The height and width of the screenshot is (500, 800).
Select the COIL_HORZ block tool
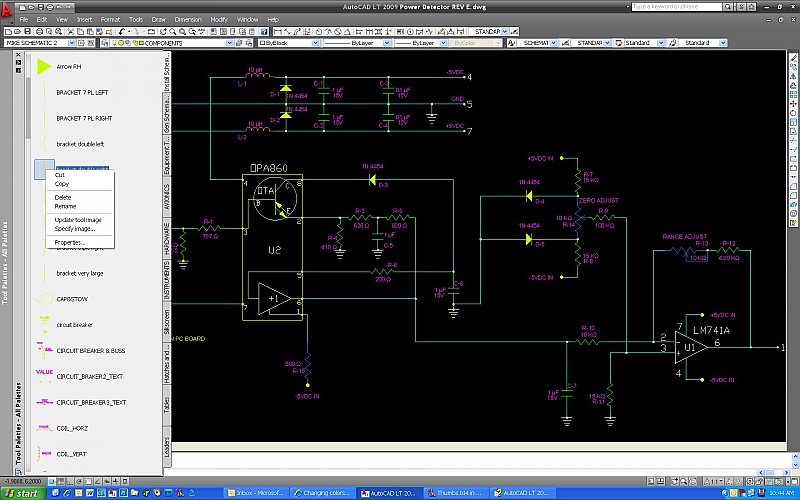pos(43,428)
